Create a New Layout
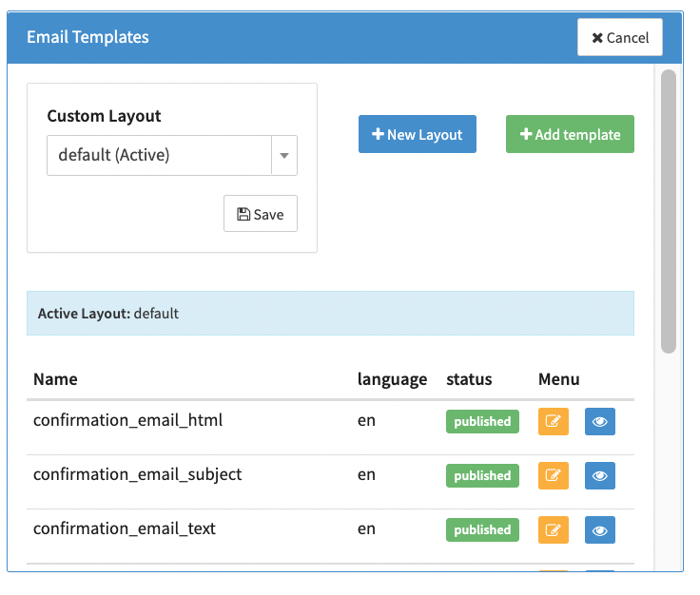Screen dimensions: 700x595 (x=417, y=134)
